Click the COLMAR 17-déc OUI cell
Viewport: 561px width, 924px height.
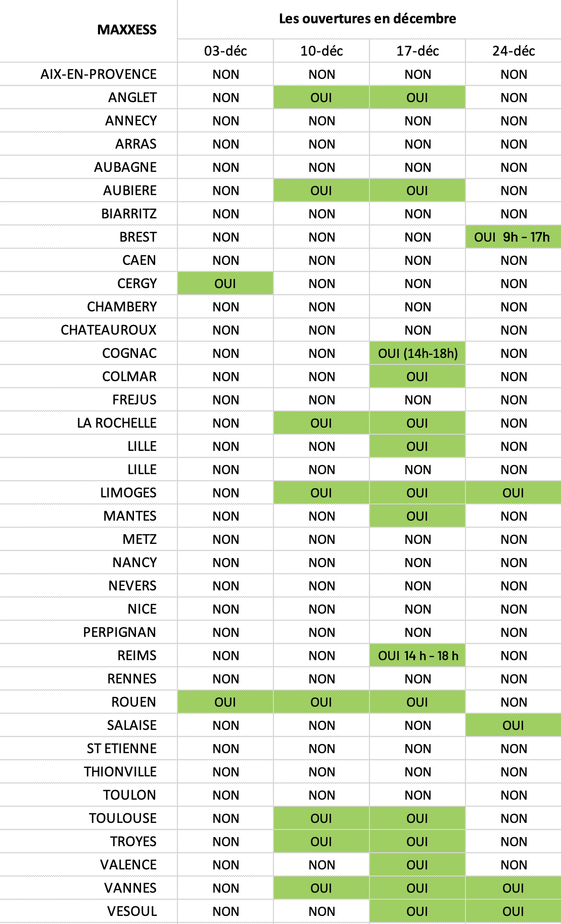(417, 377)
